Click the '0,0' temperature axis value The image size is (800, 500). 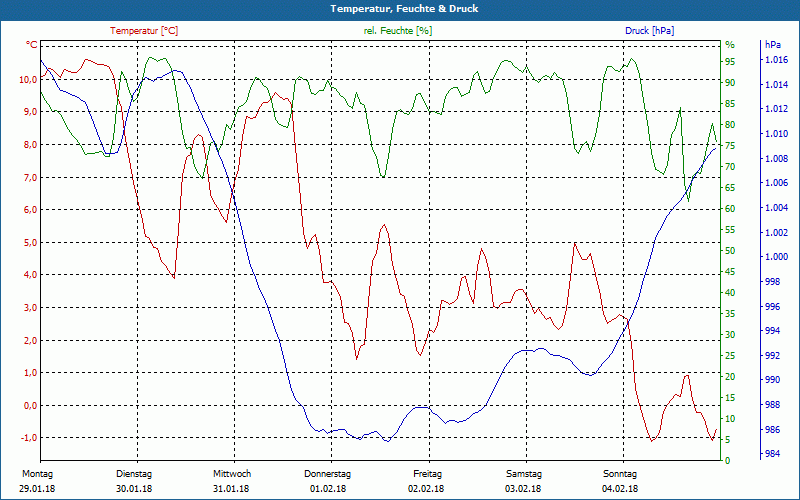[x=31, y=406]
